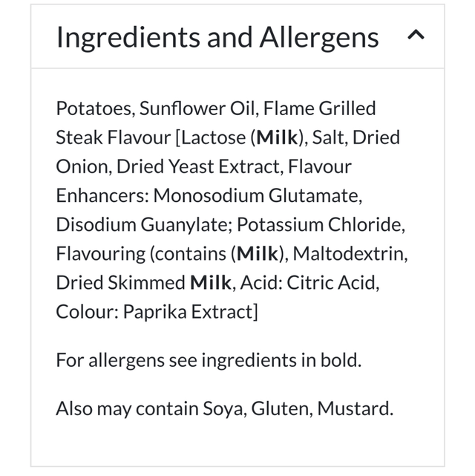Click bold "Milk" after "Flavouring (contains"
Image resolution: width=475 pixels, height=476 pixels.
[258, 253]
